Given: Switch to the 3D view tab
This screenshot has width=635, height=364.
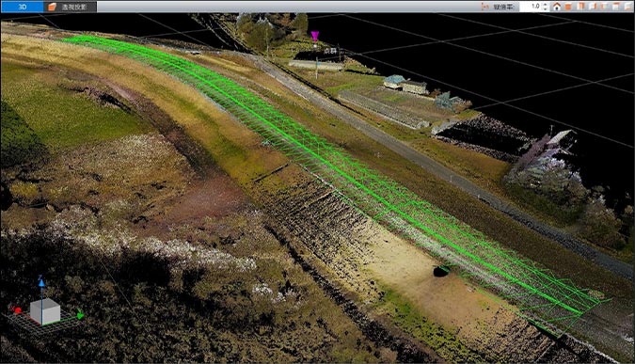Looking at the screenshot, I should (22, 7).
